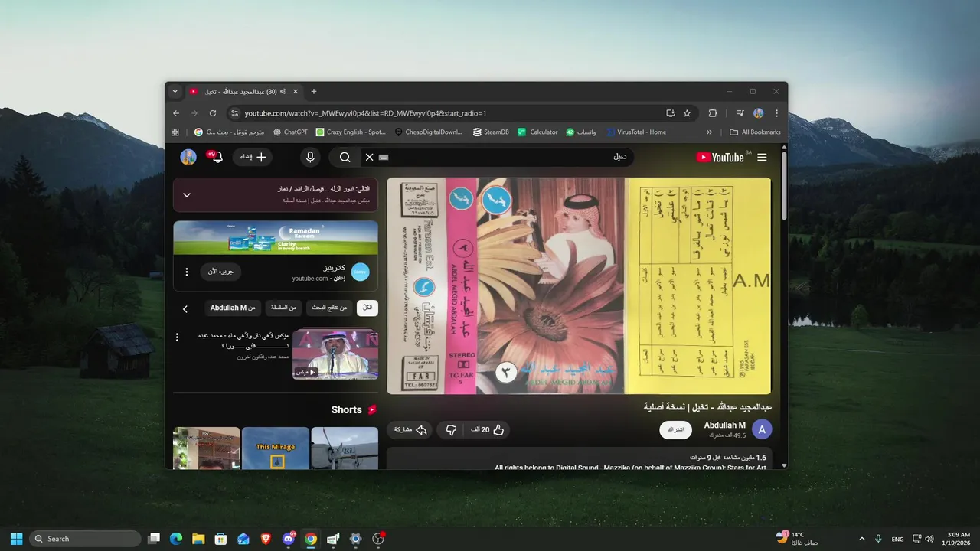Open the YouTube hamburger guide menu
Viewport: 980px width, 551px height.
[x=762, y=157]
